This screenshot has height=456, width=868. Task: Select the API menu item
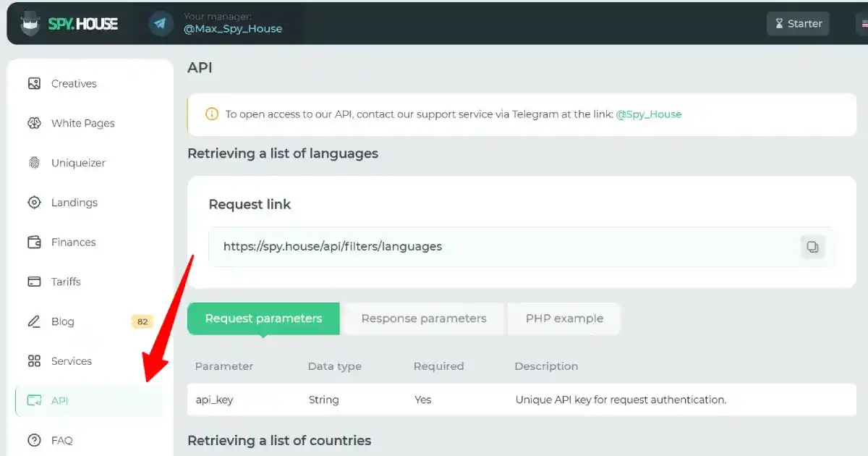pos(90,400)
